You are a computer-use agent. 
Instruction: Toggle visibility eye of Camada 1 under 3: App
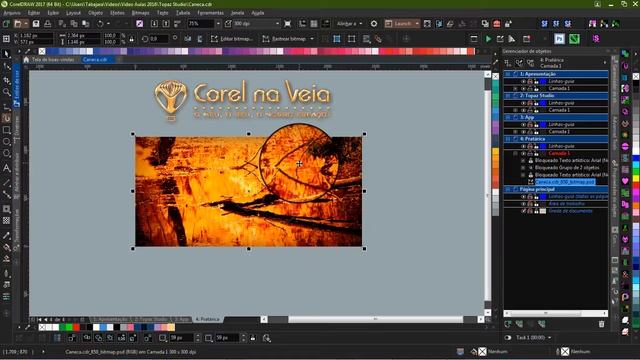[523, 131]
